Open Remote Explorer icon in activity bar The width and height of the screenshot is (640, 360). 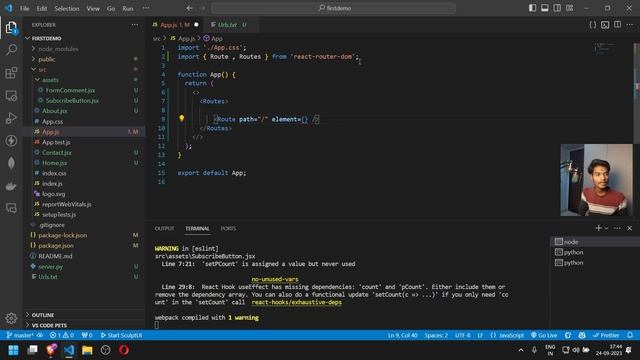coord(11,96)
